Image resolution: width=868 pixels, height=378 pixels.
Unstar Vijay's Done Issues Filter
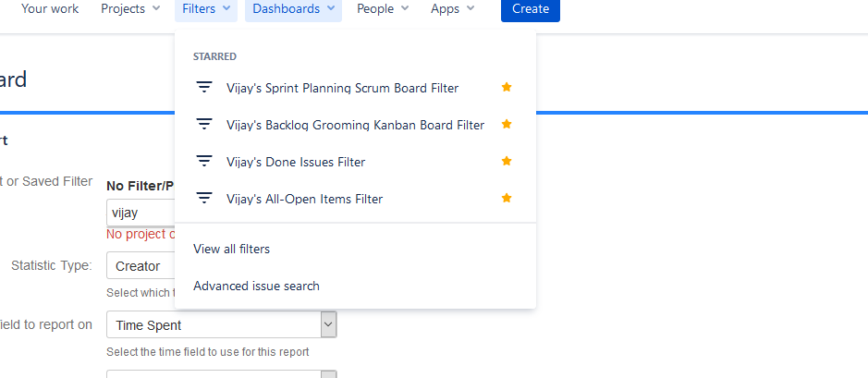[x=506, y=161]
